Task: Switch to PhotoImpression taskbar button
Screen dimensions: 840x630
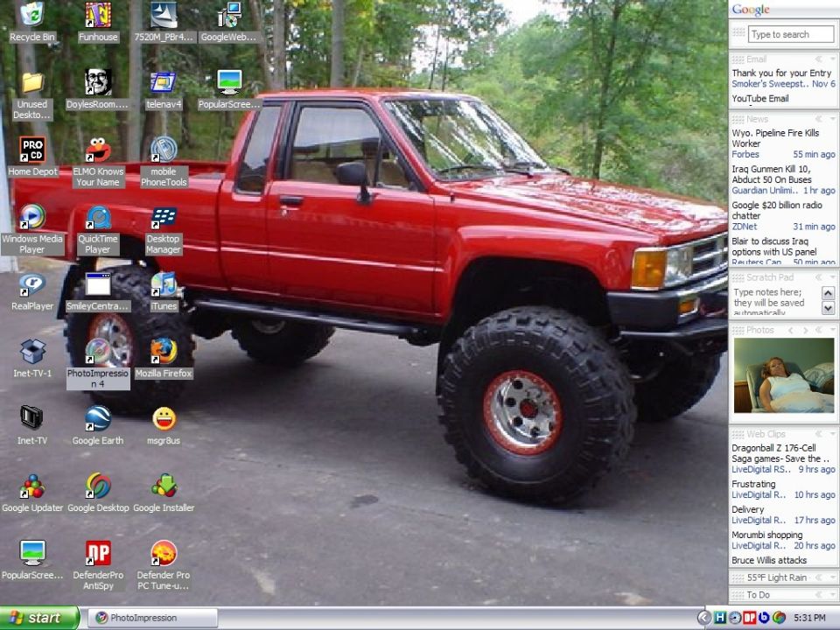Action: click(x=152, y=618)
